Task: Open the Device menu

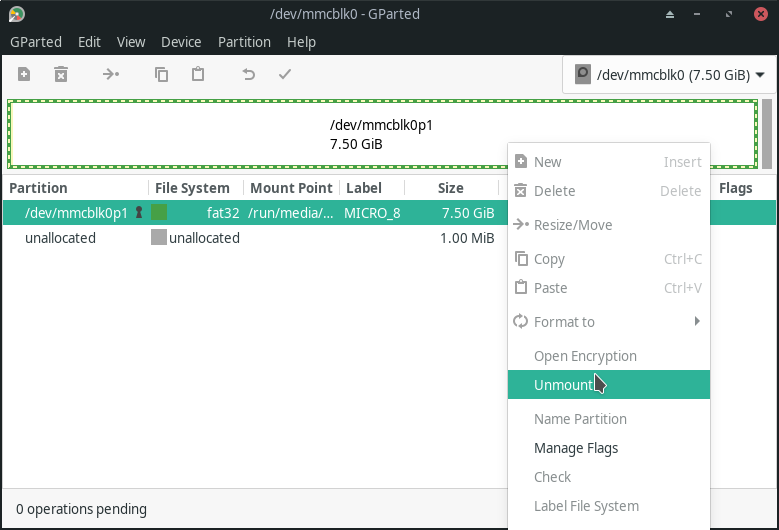Action: 181,42
